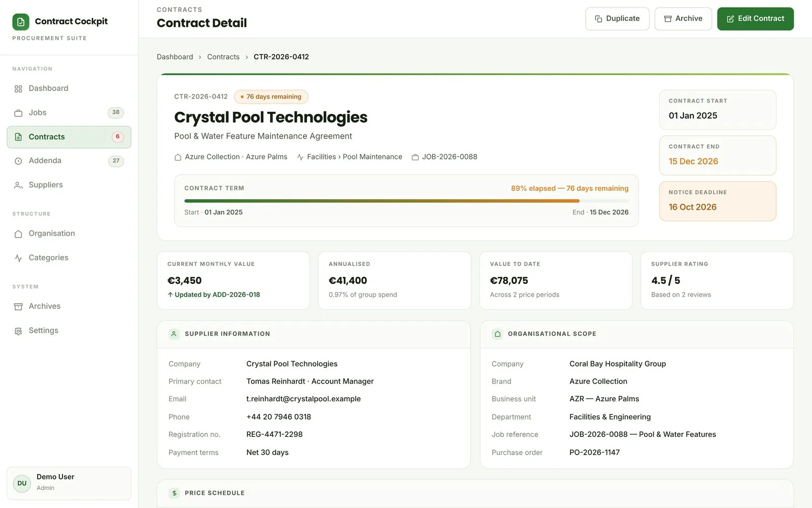Click the contract term progress bar
812x508 pixels.
point(406,201)
